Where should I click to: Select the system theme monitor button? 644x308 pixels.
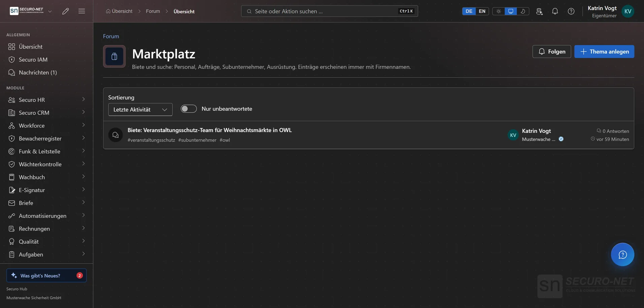511,11
